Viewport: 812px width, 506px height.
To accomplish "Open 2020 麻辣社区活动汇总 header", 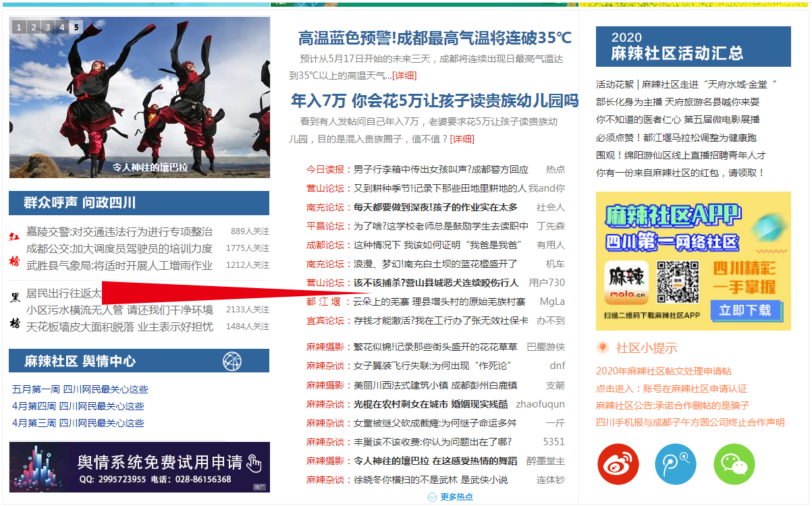I will point(693,47).
